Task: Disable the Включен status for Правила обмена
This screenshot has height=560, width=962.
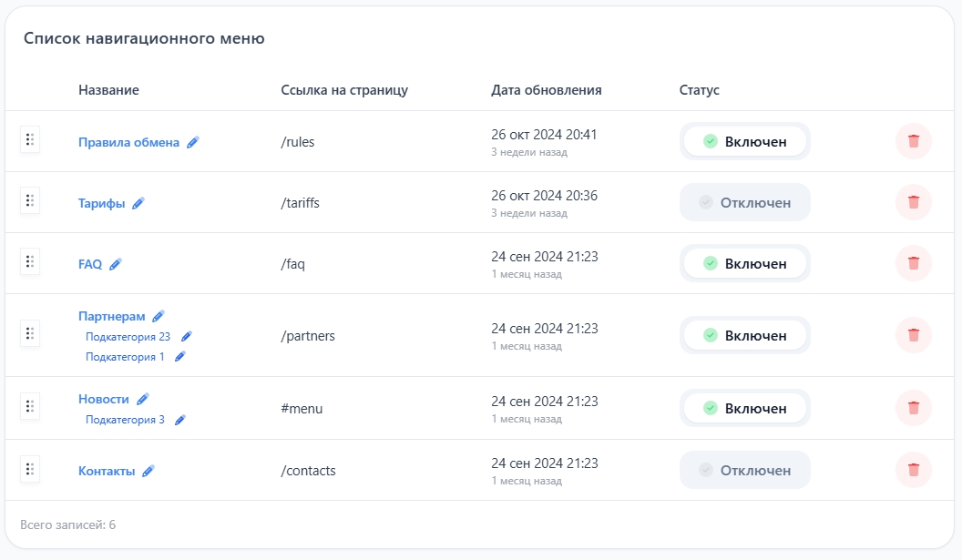Action: coord(744,141)
